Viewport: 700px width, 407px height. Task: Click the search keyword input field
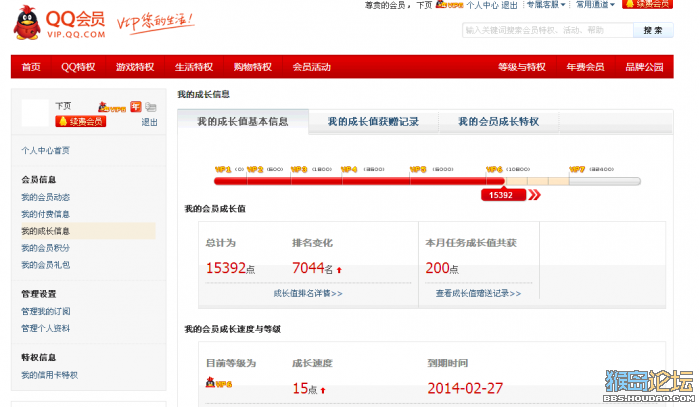548,30
